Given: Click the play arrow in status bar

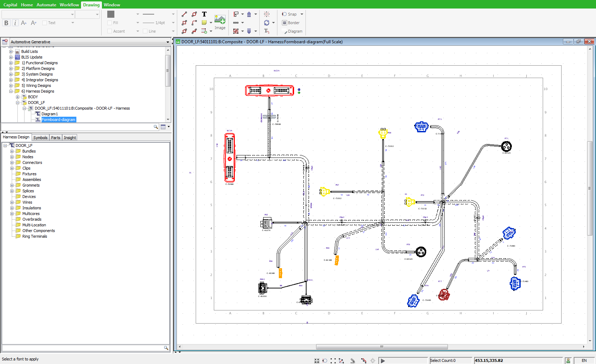Looking at the screenshot, I should coord(383,361).
